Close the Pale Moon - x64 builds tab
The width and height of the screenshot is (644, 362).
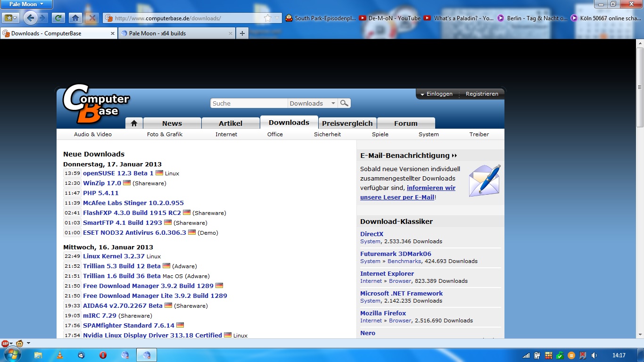(x=231, y=33)
